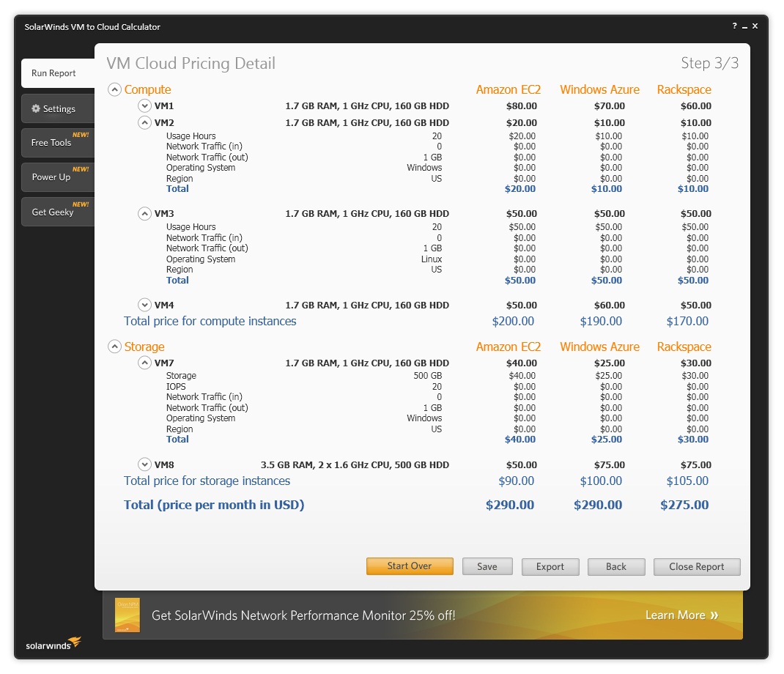Collapse the Compute section
The image size is (784, 674).
click(x=115, y=89)
